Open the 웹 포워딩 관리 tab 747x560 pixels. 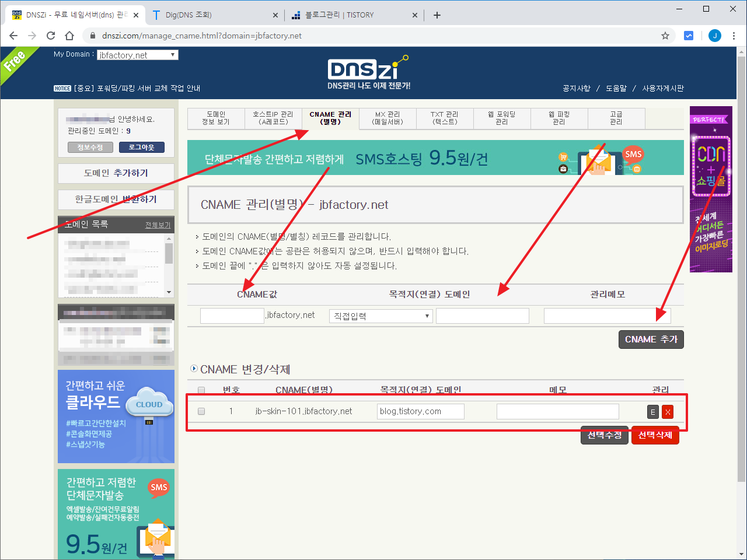[x=502, y=118]
